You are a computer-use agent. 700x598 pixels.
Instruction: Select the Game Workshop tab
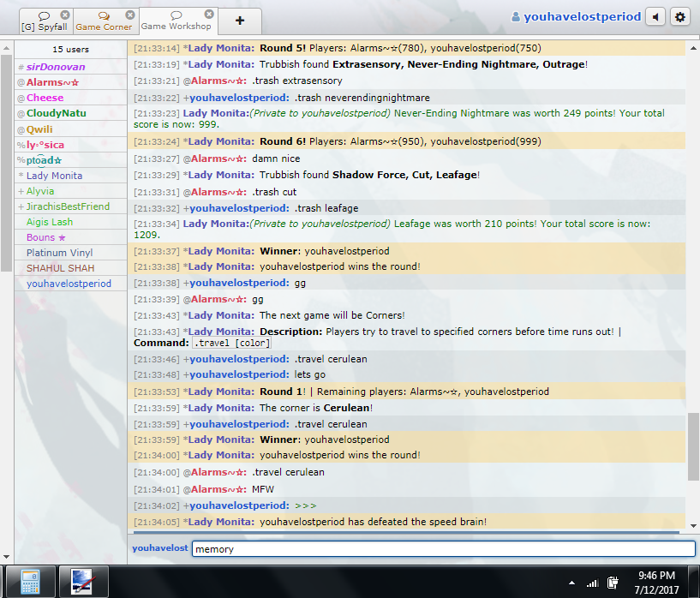click(x=176, y=21)
